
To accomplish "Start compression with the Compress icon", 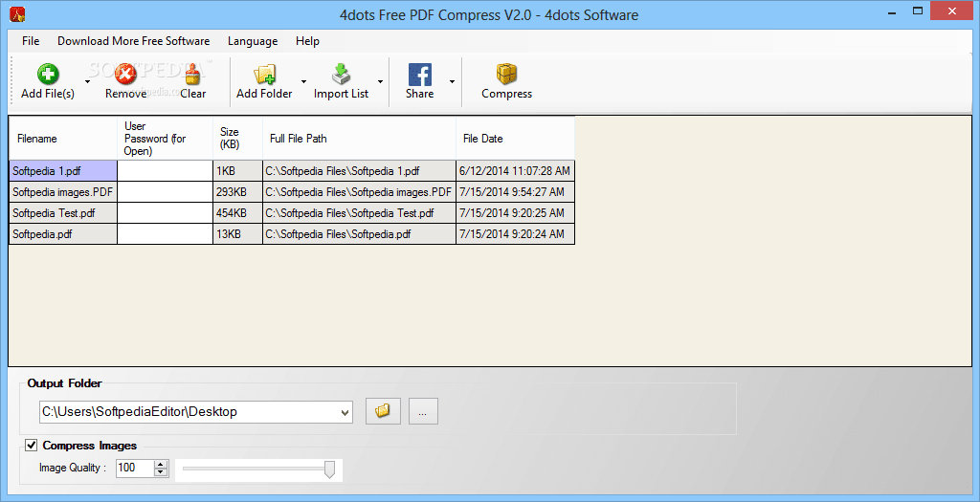I will (507, 75).
